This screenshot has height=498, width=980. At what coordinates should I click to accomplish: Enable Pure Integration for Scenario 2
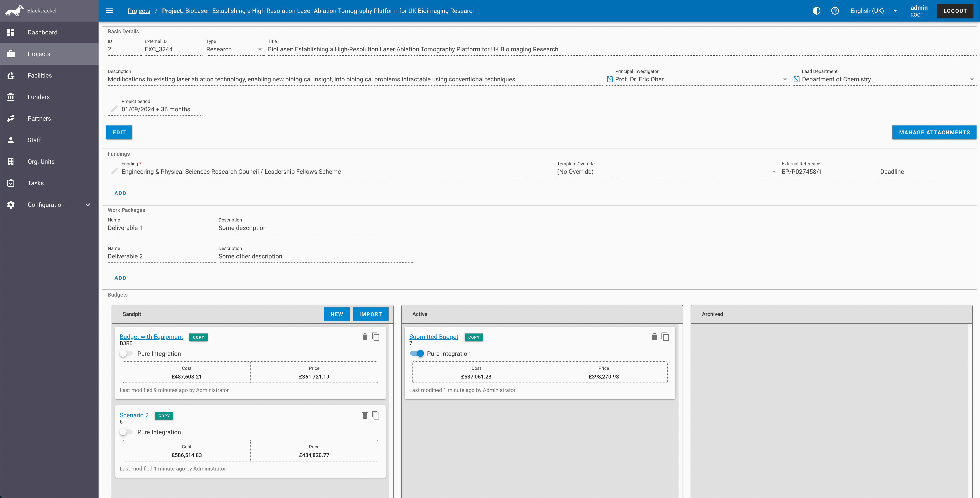pyautogui.click(x=126, y=432)
